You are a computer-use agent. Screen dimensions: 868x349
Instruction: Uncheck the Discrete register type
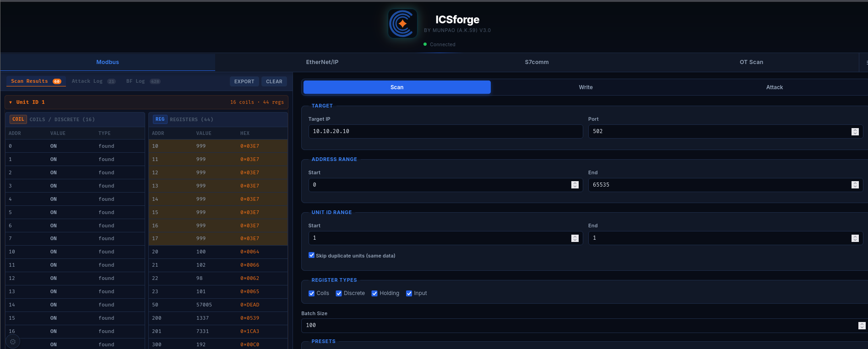pyautogui.click(x=339, y=293)
